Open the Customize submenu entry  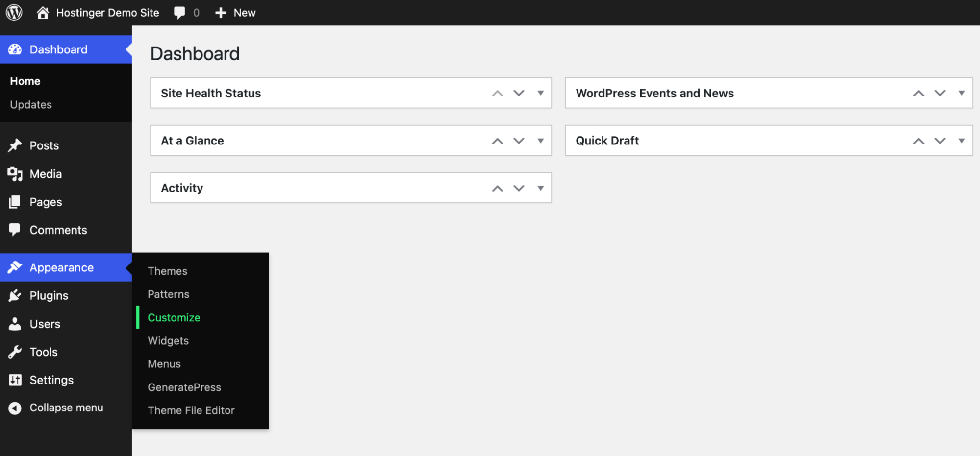(174, 317)
